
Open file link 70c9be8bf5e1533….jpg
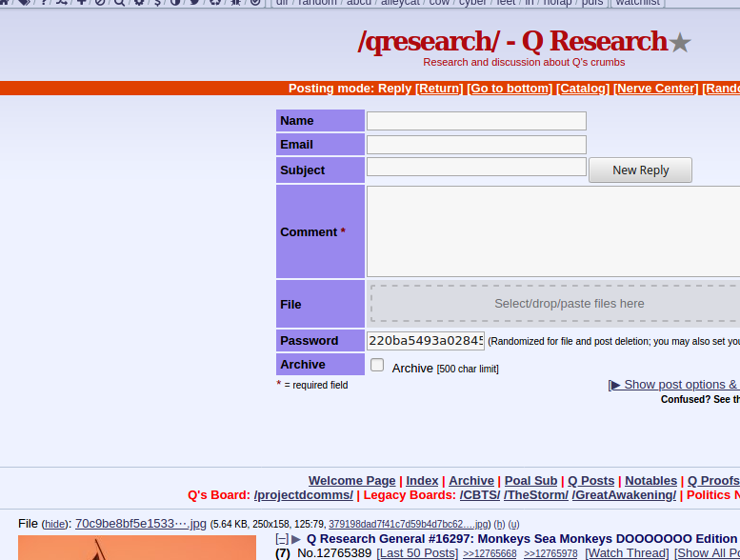tap(141, 524)
